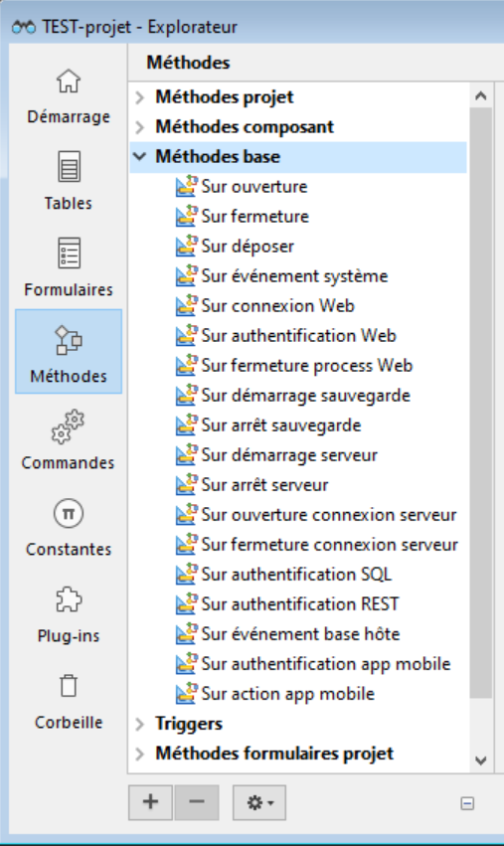Click the scrollbar down arrow
The width and height of the screenshot is (504, 846).
pyautogui.click(x=481, y=761)
